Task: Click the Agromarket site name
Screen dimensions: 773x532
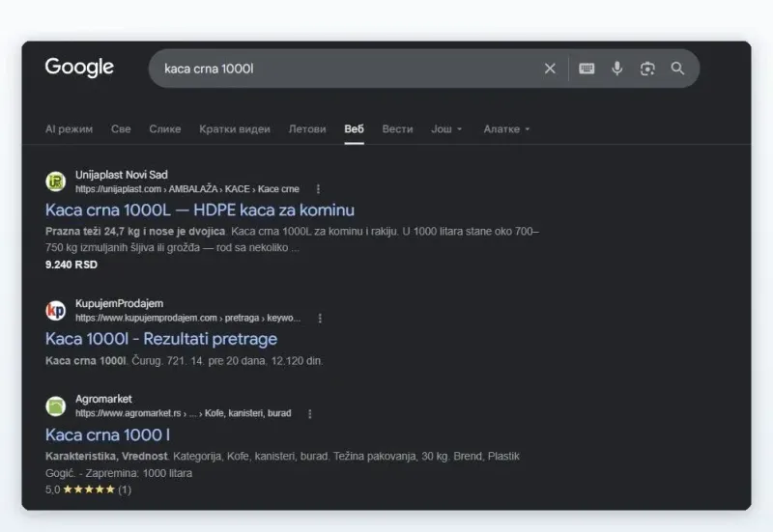Action: point(103,399)
